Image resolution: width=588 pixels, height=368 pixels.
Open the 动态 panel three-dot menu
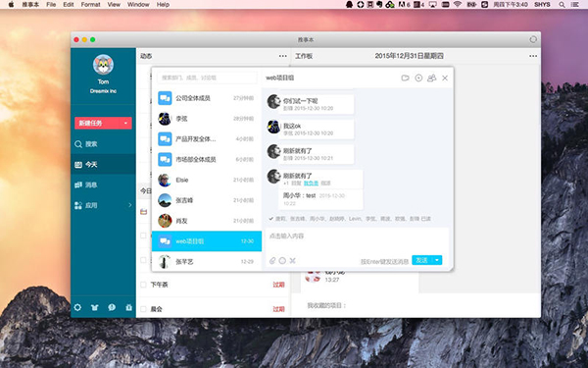(283, 56)
